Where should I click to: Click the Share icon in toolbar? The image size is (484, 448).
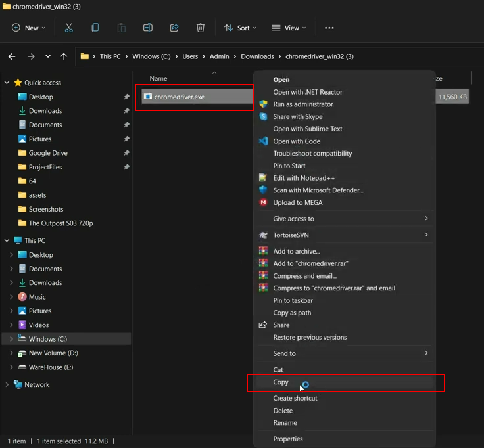174,28
